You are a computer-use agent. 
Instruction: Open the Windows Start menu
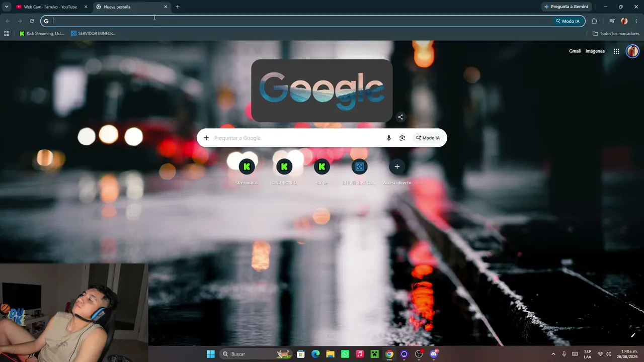[211, 354]
